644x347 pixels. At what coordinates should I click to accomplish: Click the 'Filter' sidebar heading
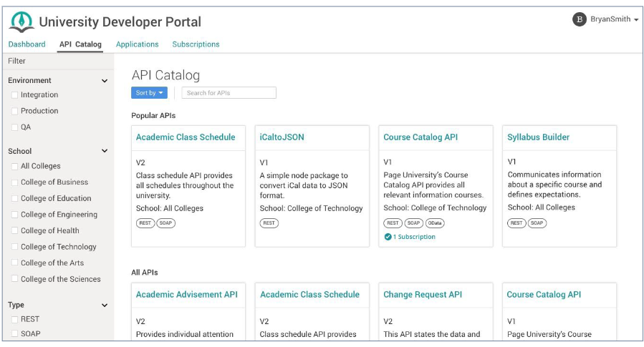[x=17, y=61]
